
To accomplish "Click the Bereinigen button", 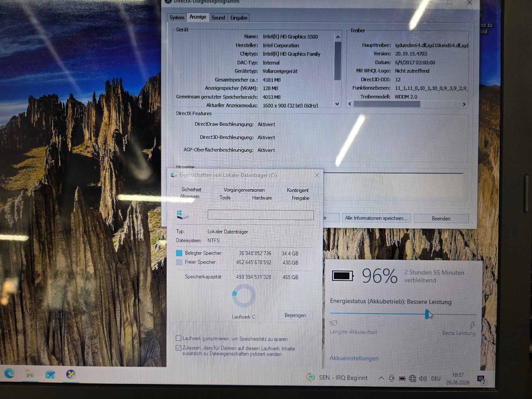I will pos(295,315).
